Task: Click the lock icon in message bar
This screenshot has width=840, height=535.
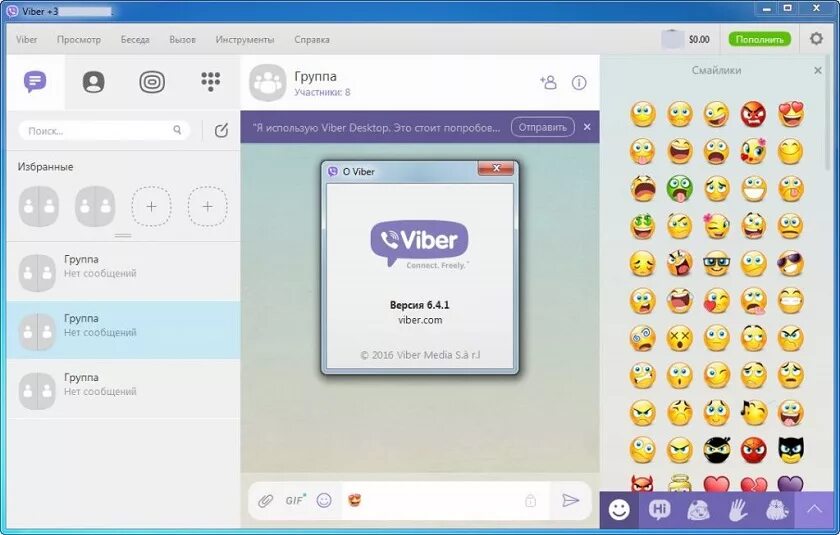Action: (x=530, y=501)
